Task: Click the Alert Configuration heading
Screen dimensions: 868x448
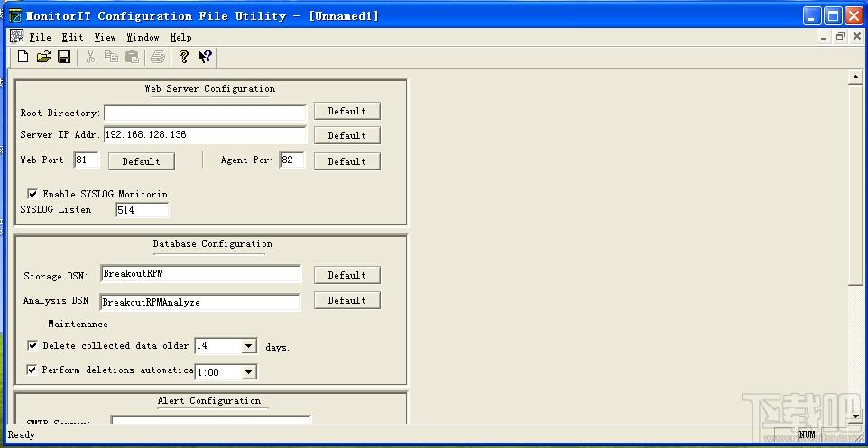Action: click(211, 400)
